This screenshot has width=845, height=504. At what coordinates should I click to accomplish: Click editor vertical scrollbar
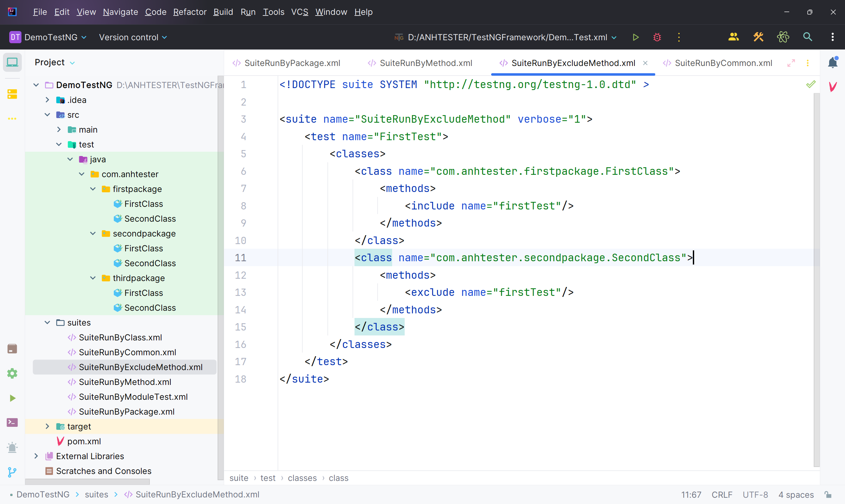click(817, 280)
